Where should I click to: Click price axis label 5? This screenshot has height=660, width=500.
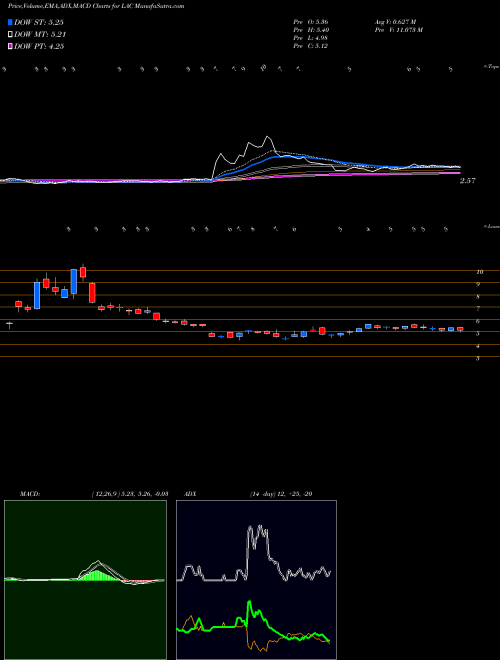[x=479, y=334]
